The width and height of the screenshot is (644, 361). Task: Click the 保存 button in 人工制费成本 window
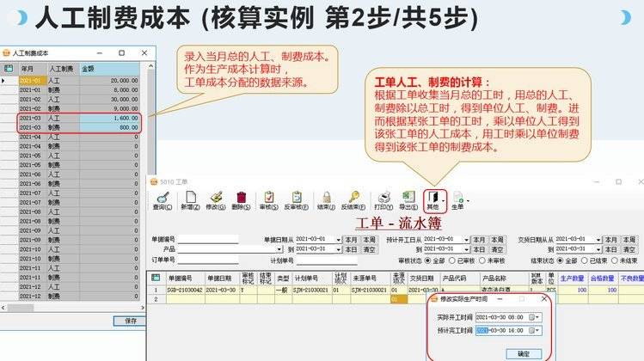[x=130, y=320]
